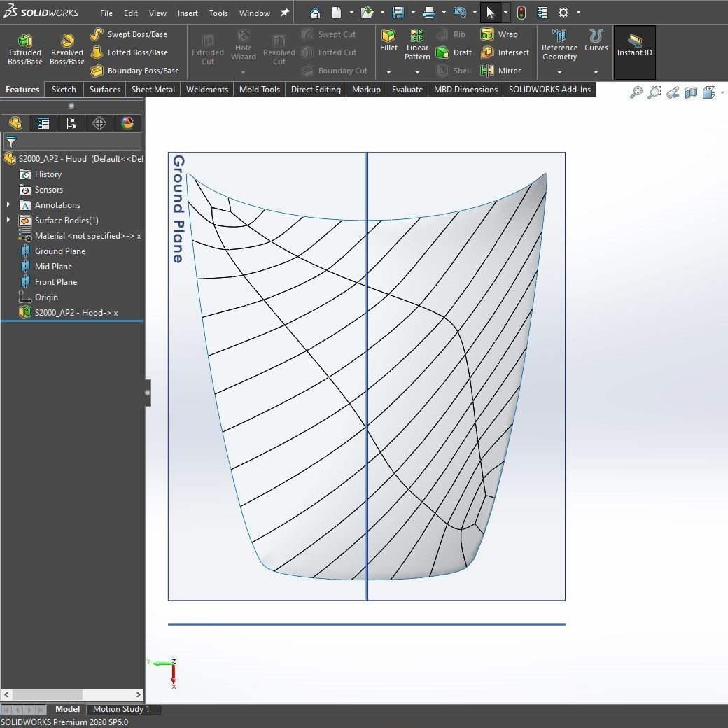Image resolution: width=728 pixels, height=728 pixels.
Task: Expand the Surface Bodies(1) node
Action: coord(8,220)
